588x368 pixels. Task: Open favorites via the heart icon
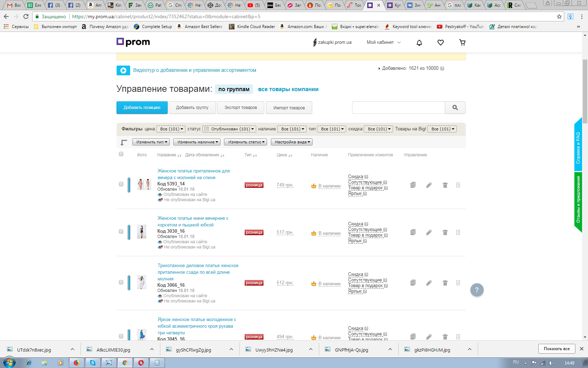(441, 42)
